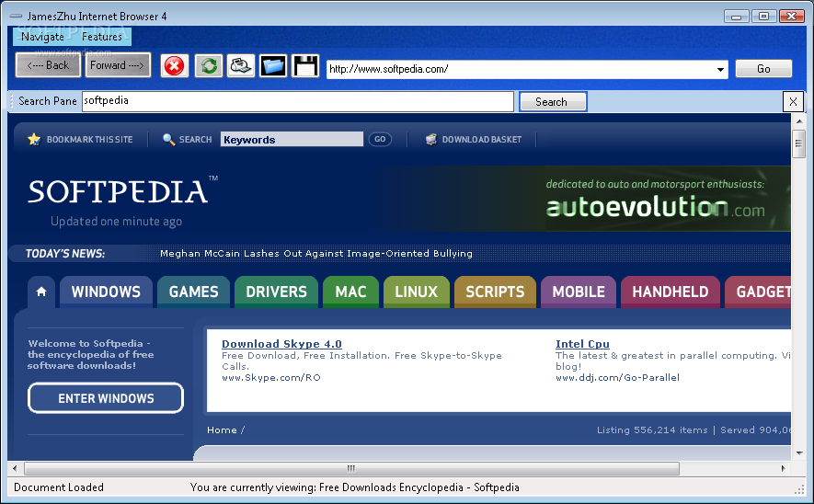The width and height of the screenshot is (814, 504).
Task: Click the TODAY'S NEWS label
Action: click(65, 253)
